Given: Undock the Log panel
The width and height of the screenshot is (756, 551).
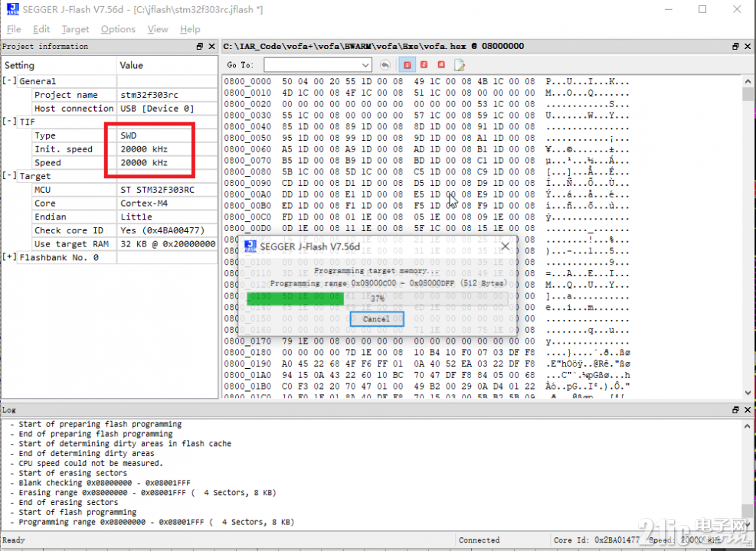Looking at the screenshot, I should pos(736,410).
